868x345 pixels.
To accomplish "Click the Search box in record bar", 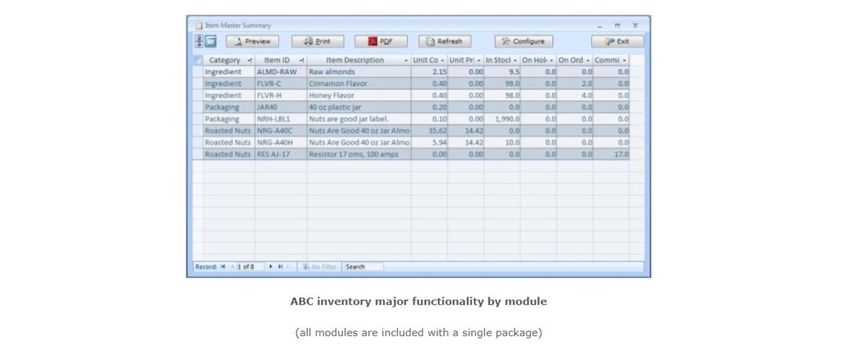I will (363, 267).
